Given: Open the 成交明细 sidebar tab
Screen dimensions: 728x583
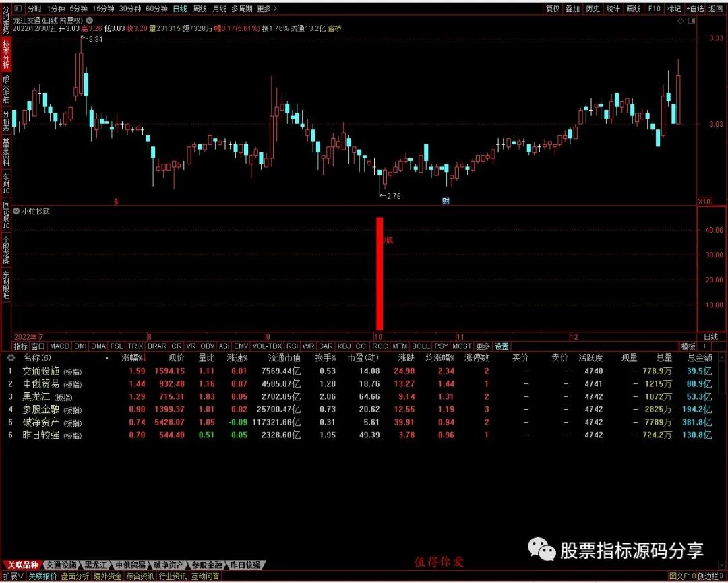Looking at the screenshot, I should pos(6,90).
